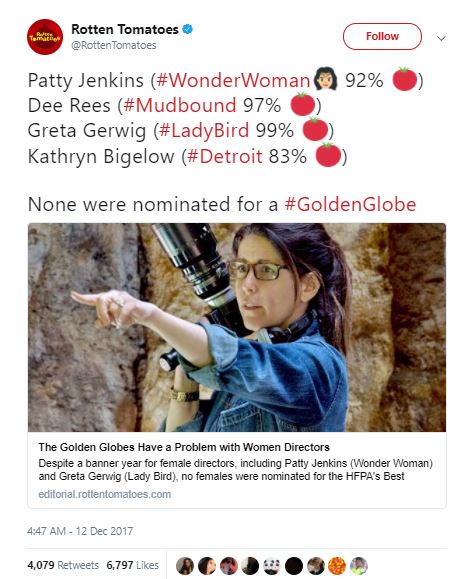This screenshot has width=467, height=579.
Task: Open the #Mudbound hashtag
Action: click(180, 105)
